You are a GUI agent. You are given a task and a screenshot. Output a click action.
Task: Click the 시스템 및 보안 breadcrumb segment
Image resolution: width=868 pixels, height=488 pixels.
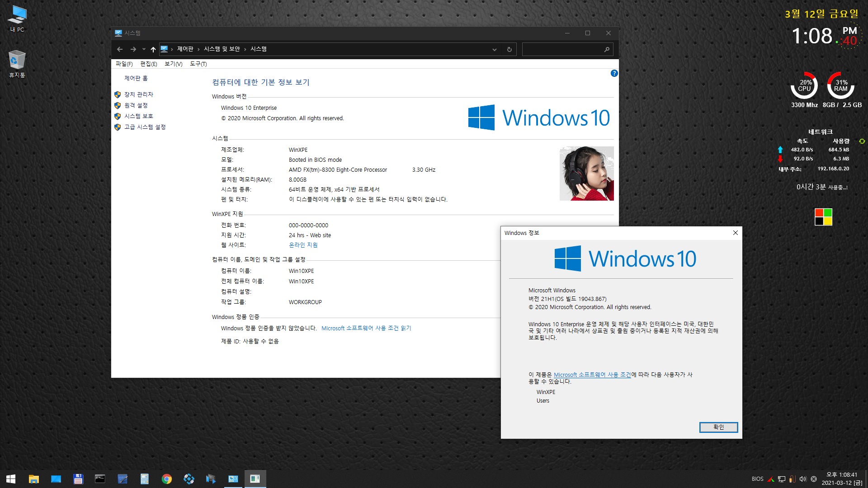coord(222,49)
